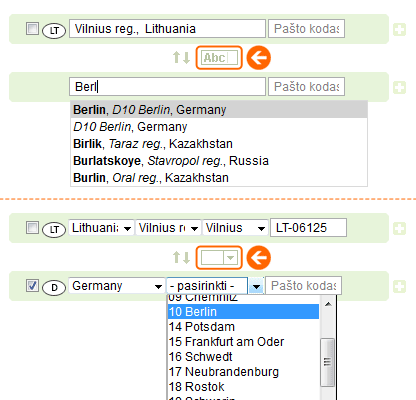
Task: Click the plus icon beside Vilnius reg. row
Action: click(399, 30)
